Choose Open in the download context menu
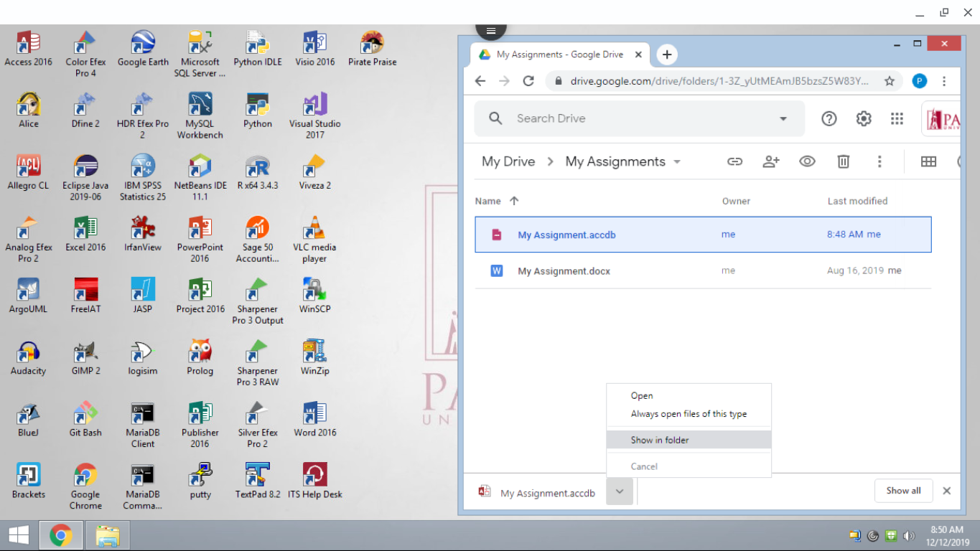This screenshot has height=551, width=980. [642, 395]
